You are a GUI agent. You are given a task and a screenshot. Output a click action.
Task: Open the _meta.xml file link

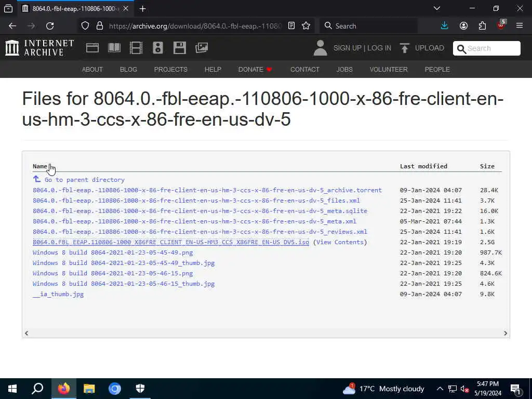(194, 221)
